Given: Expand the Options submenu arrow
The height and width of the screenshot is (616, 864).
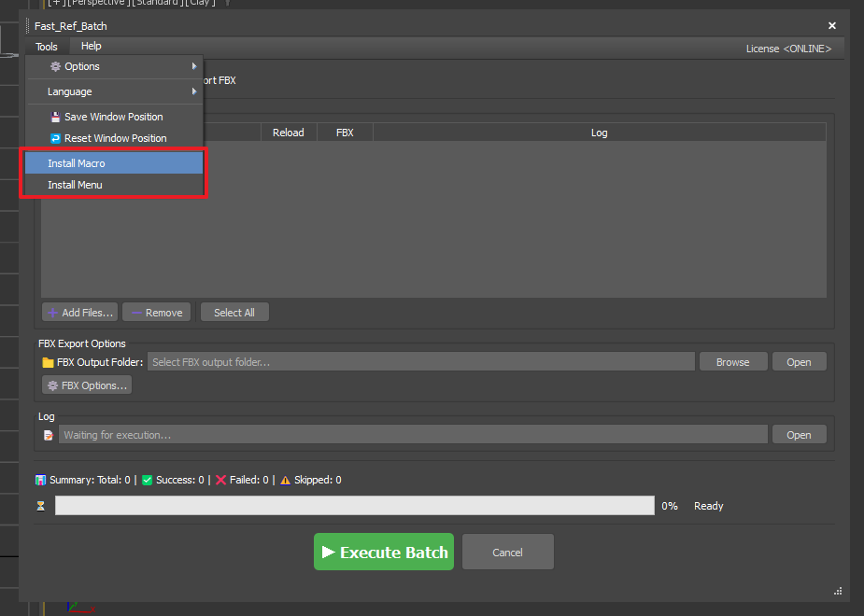Looking at the screenshot, I should tap(194, 67).
